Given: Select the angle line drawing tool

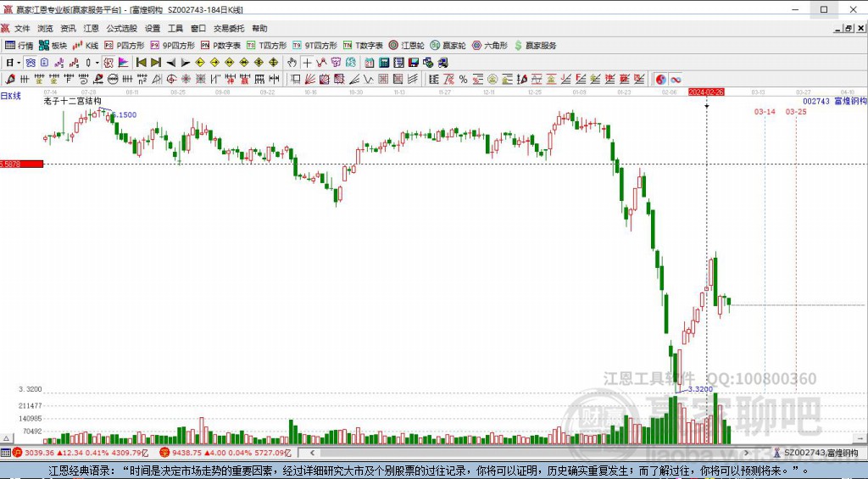Looking at the screenshot, I should point(354,79).
